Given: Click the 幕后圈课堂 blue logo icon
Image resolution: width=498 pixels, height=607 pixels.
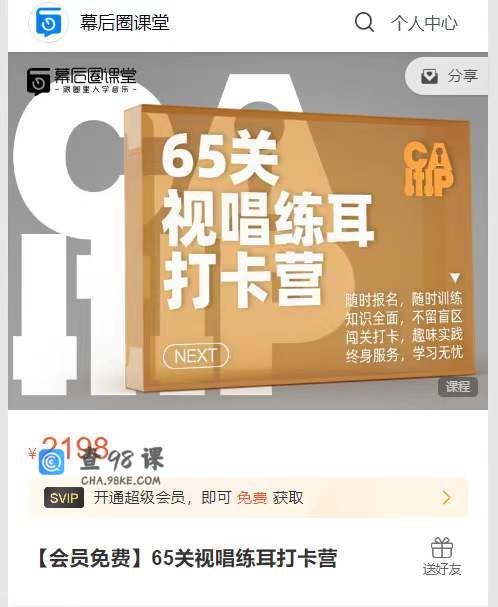Looking at the screenshot, I should coord(49,22).
